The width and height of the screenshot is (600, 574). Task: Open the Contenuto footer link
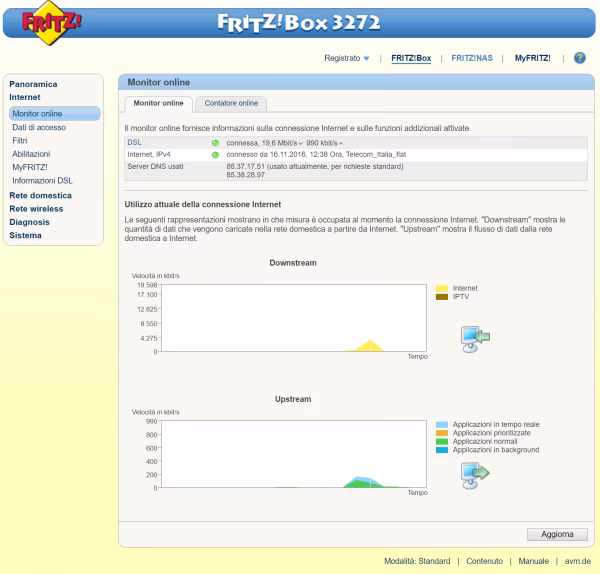coord(484,561)
